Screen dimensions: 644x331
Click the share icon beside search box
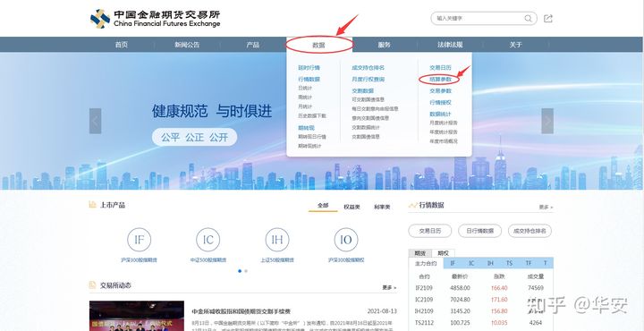(x=548, y=19)
